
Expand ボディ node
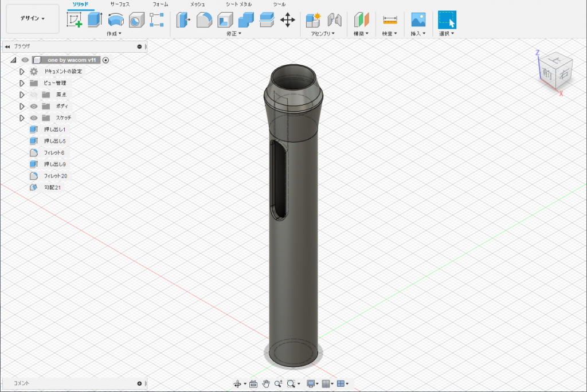pos(22,107)
